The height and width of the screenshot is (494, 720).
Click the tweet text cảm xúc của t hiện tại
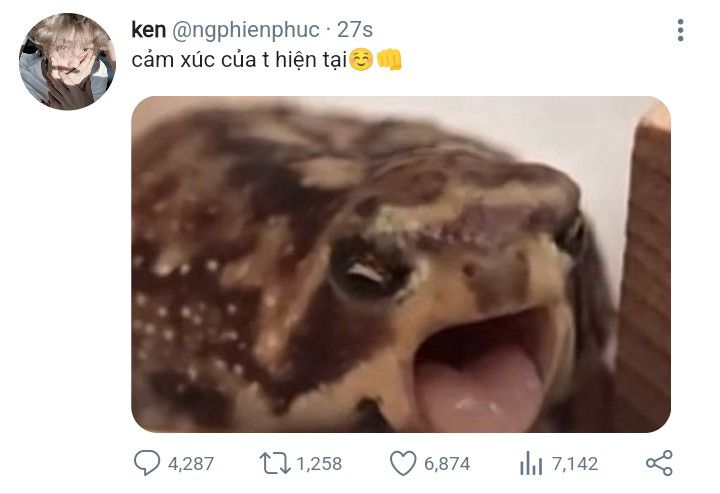pos(239,60)
